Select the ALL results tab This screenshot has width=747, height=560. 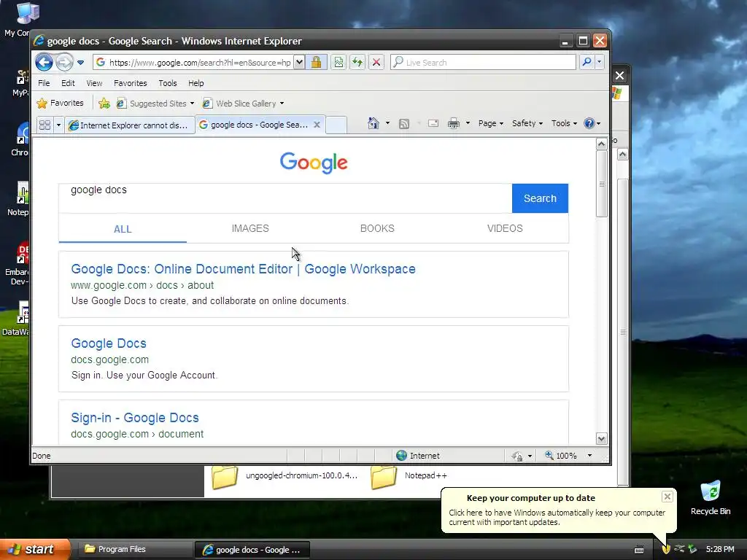[x=123, y=228]
